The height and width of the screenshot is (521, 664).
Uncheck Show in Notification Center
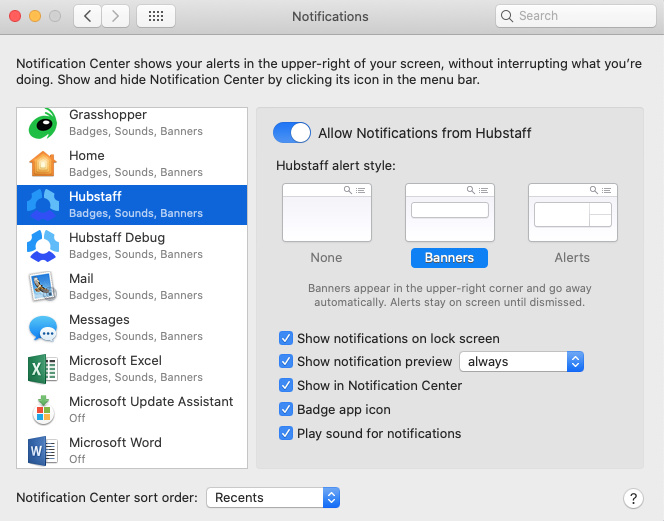click(x=286, y=385)
